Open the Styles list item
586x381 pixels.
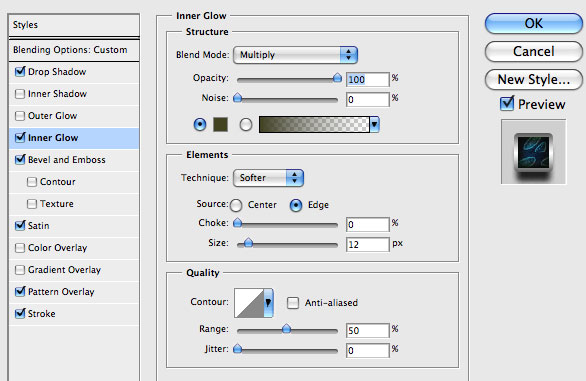pos(74,25)
